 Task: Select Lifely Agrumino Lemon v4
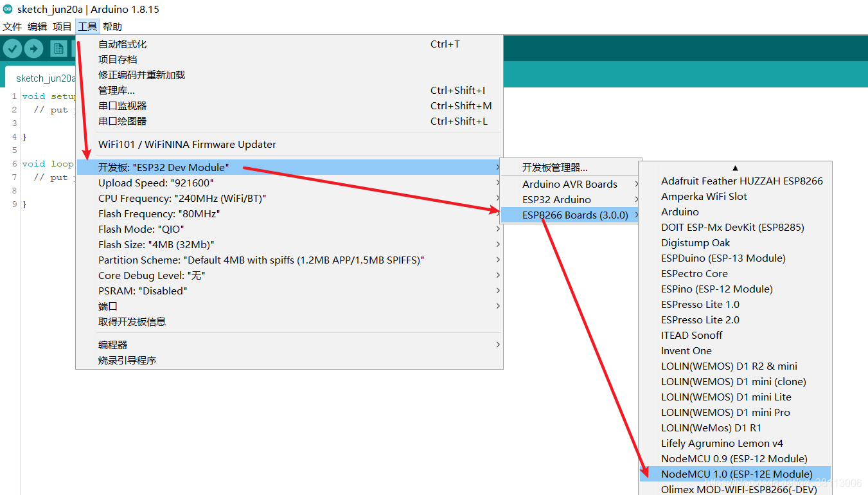click(x=735, y=444)
